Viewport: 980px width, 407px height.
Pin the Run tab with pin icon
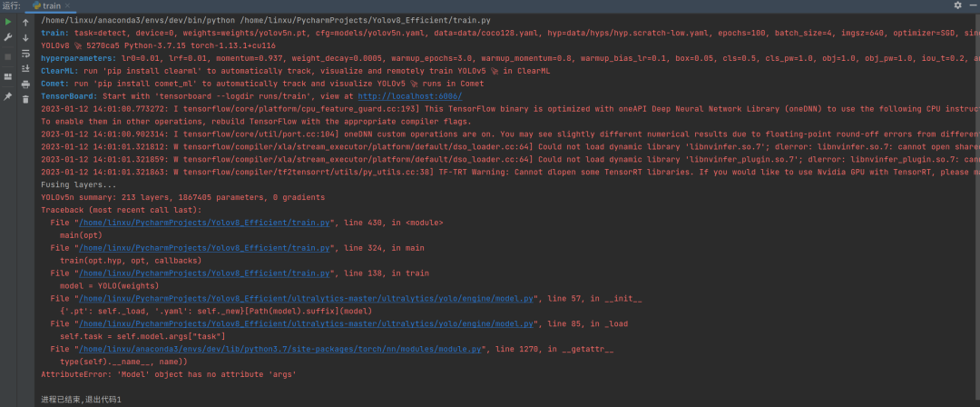(8, 96)
